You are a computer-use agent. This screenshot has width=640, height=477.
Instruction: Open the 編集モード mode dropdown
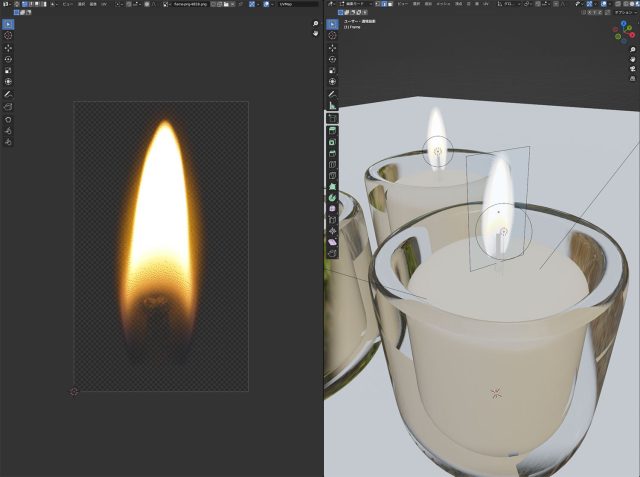[x=356, y=4]
